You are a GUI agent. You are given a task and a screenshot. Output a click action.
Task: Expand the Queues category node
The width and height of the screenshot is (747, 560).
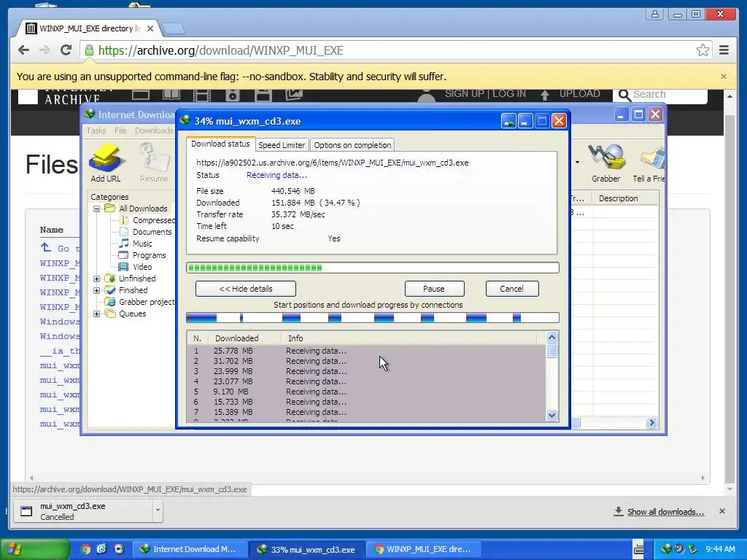click(x=97, y=314)
